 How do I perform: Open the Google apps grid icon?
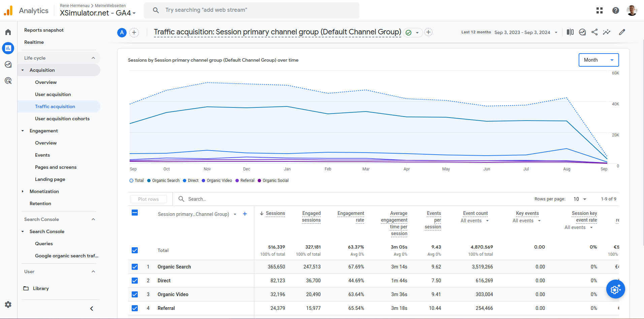(600, 10)
